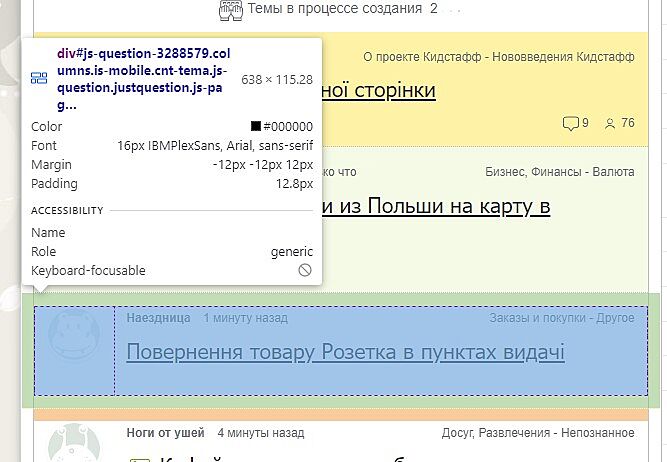Click the small icon under Ноги от ушей
This screenshot has height=462, width=667.
coord(138,459)
